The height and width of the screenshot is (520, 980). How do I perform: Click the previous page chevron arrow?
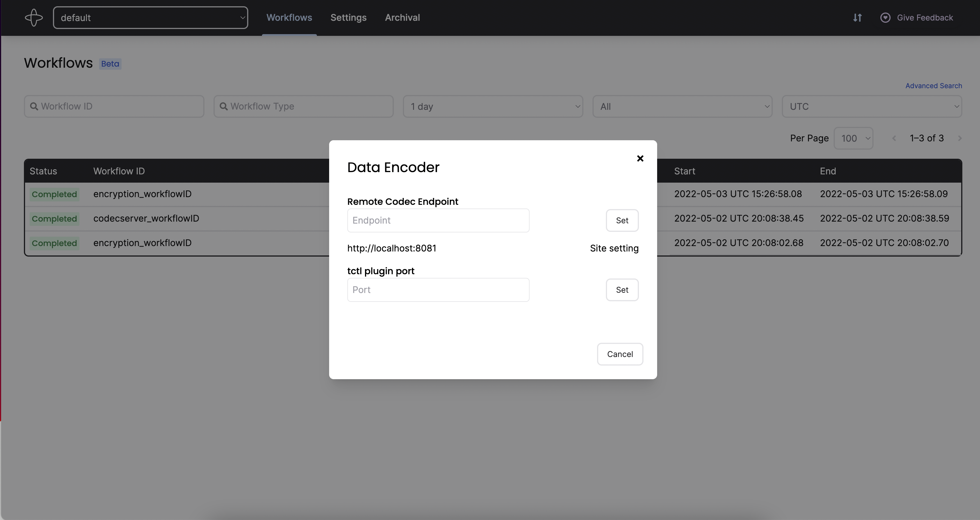[894, 138]
